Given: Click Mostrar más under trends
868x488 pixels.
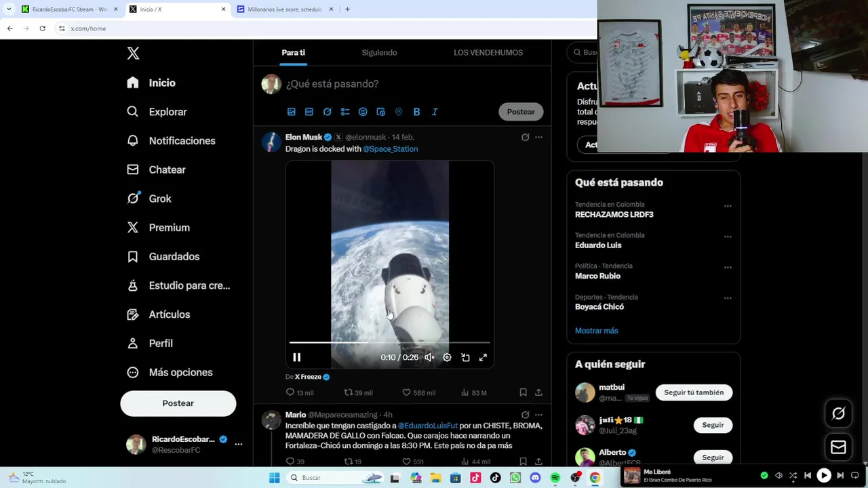Looking at the screenshot, I should click(597, 331).
